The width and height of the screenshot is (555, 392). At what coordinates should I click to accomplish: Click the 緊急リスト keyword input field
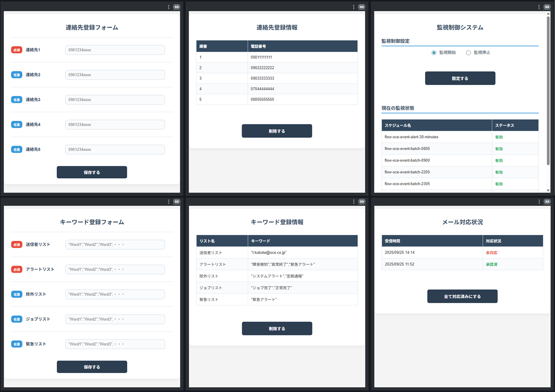(115, 344)
